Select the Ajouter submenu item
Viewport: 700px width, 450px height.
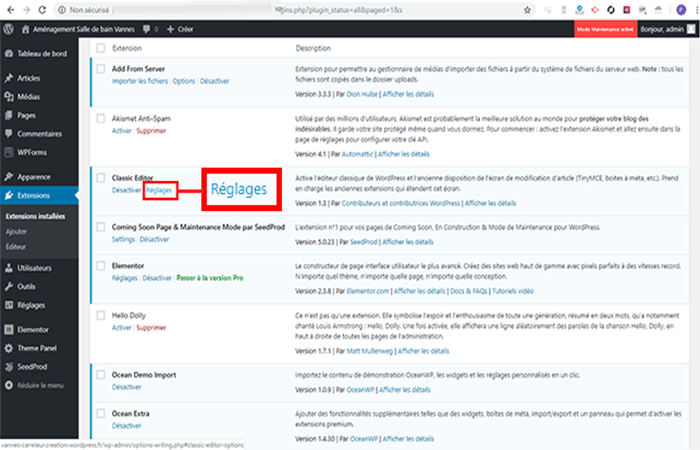pyautogui.click(x=16, y=232)
